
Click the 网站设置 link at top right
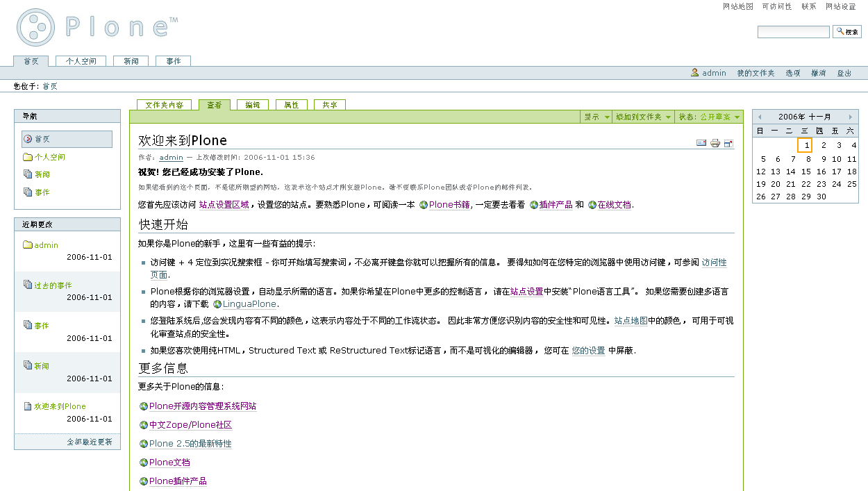841,6
